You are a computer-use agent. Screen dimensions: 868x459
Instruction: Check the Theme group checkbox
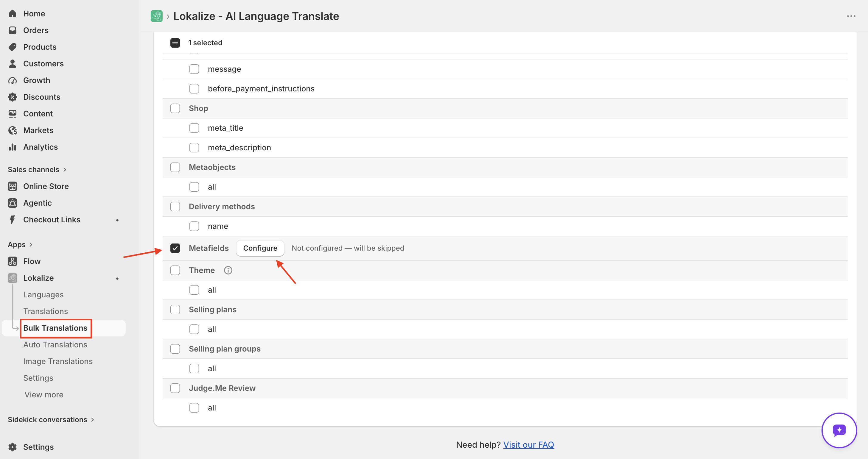point(175,270)
